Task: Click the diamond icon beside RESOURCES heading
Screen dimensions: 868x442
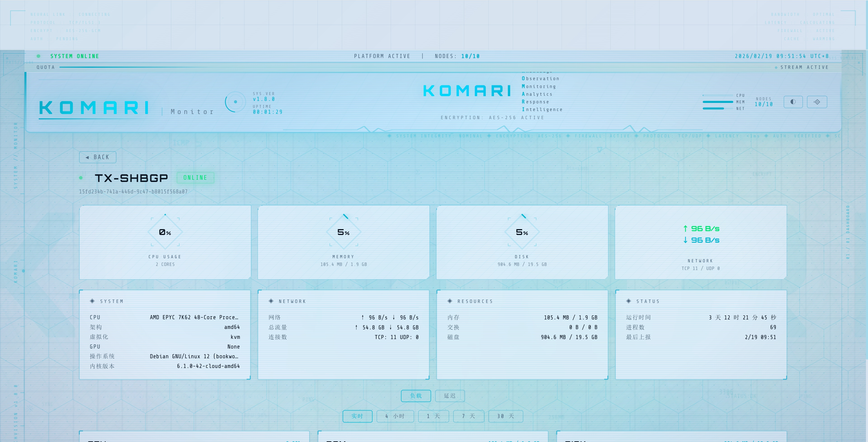Action: pyautogui.click(x=450, y=301)
